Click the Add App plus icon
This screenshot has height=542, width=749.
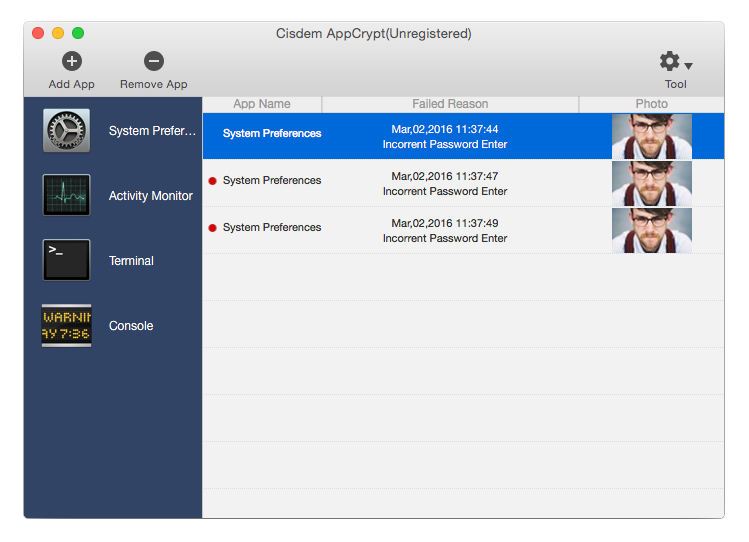click(72, 61)
